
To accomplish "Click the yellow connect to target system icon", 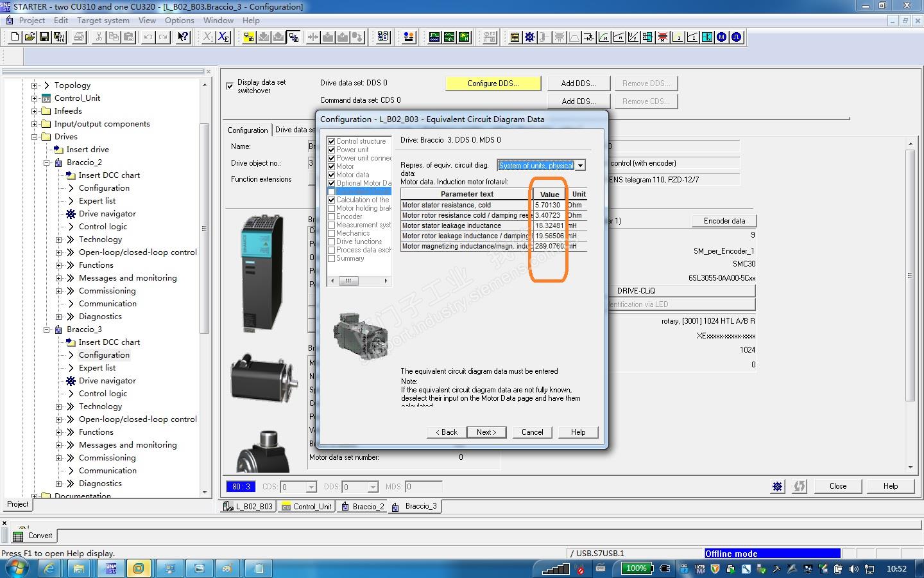I will pyautogui.click(x=249, y=37).
